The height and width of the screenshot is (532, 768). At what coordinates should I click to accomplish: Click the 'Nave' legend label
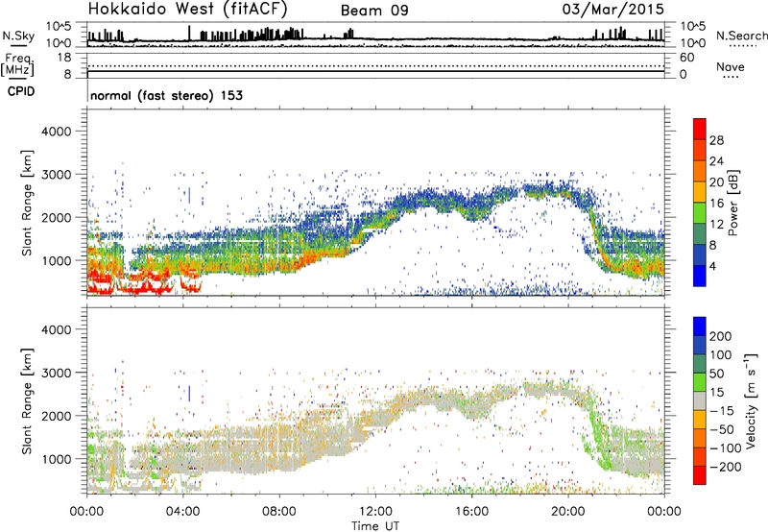click(x=731, y=66)
